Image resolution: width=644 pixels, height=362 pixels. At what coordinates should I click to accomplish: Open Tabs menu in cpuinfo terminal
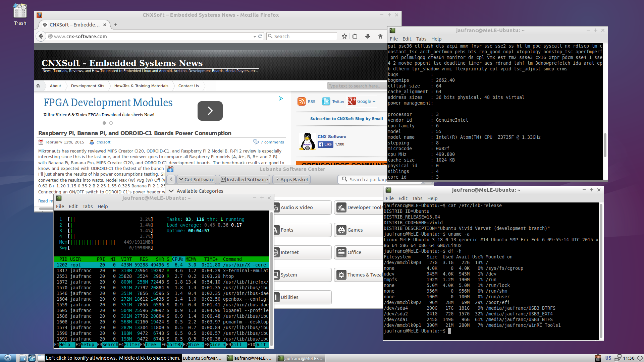point(421,39)
